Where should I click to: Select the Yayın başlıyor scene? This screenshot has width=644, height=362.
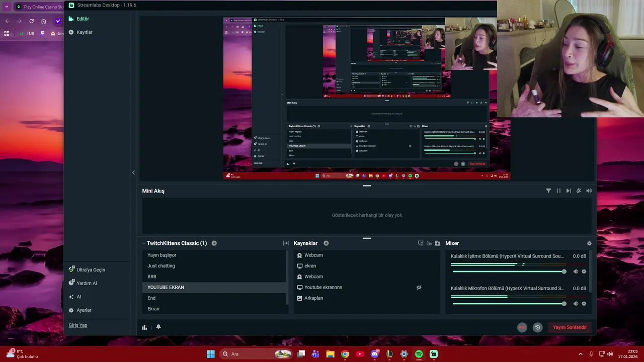(214, 255)
